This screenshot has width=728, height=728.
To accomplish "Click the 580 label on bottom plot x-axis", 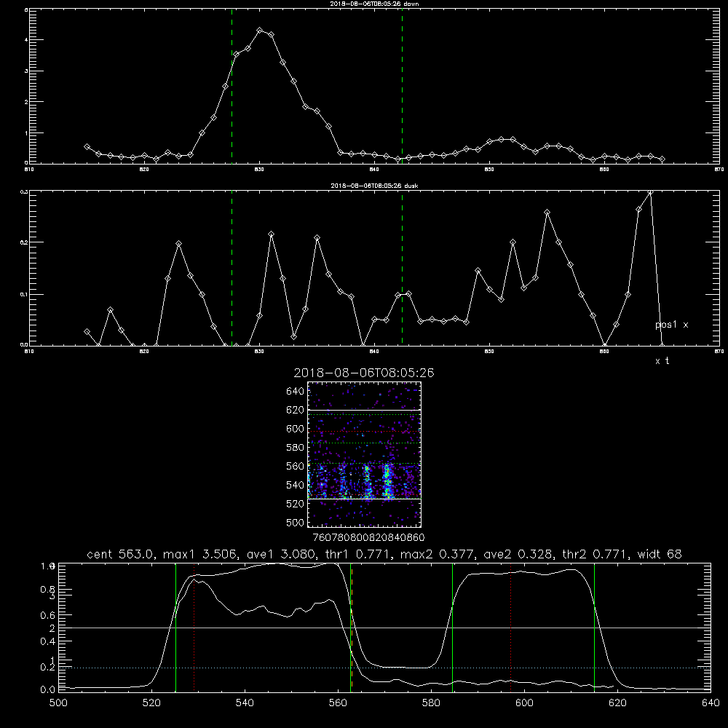I will pyautogui.click(x=431, y=703).
